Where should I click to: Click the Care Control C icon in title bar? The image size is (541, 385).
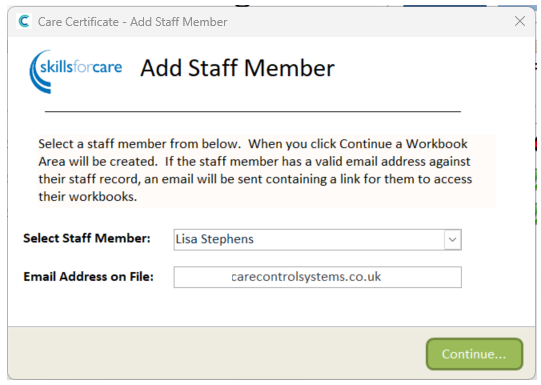tap(24, 21)
